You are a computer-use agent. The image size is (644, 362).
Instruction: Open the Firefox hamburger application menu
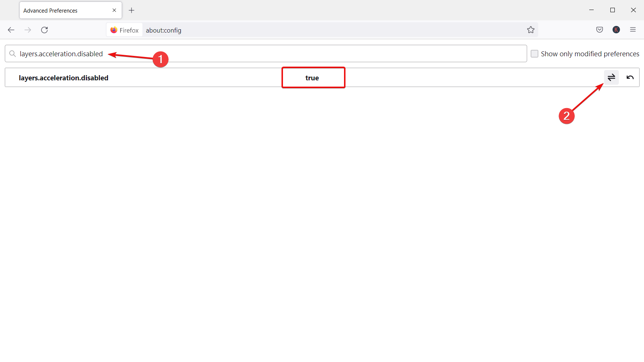click(633, 30)
